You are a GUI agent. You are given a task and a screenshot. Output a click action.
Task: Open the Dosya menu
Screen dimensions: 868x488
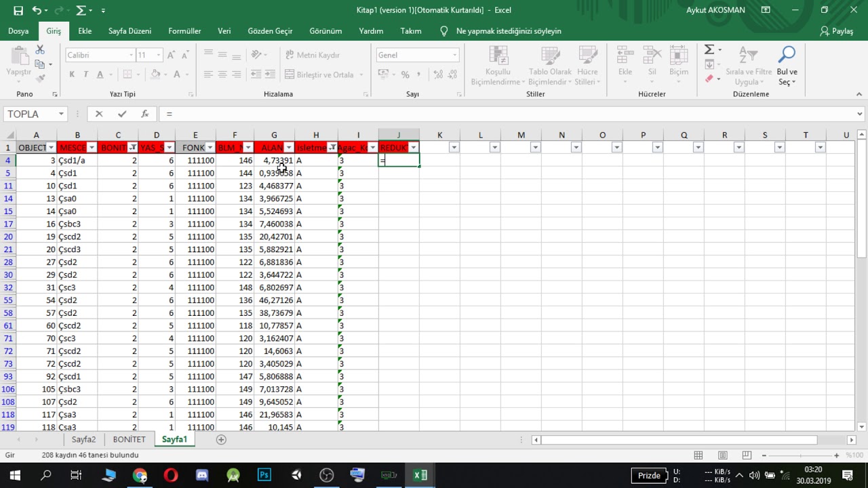pyautogui.click(x=18, y=31)
